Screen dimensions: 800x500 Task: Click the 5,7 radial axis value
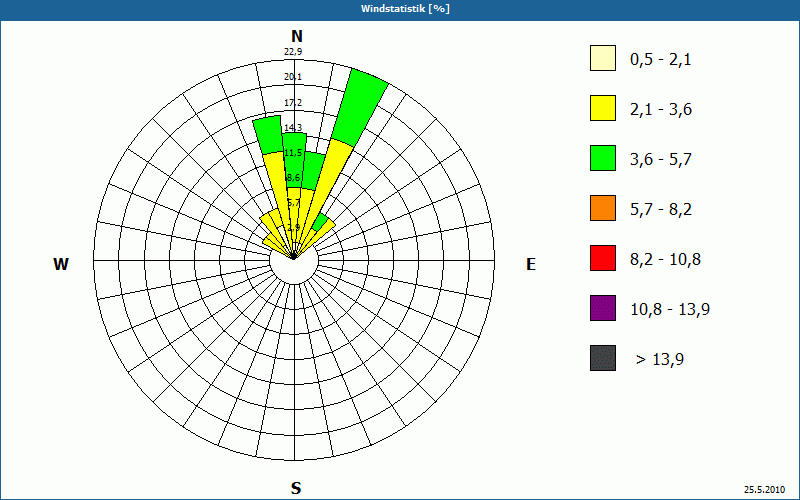pyautogui.click(x=293, y=203)
